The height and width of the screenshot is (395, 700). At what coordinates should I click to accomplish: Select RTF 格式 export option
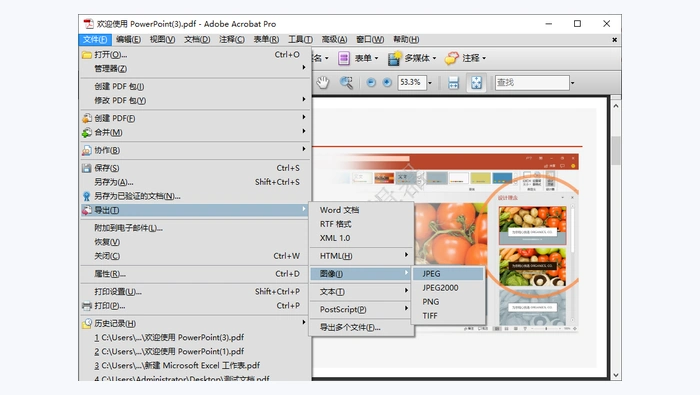pyautogui.click(x=362, y=224)
